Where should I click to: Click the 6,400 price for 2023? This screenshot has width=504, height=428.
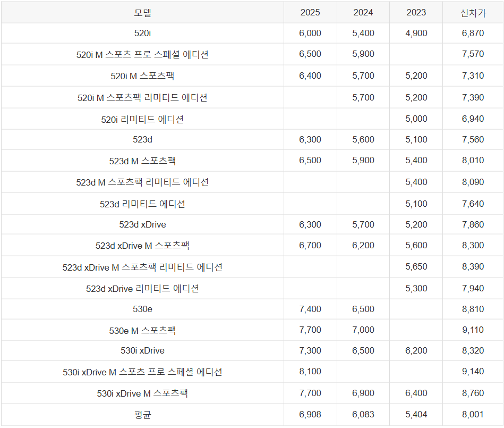[x=416, y=393]
